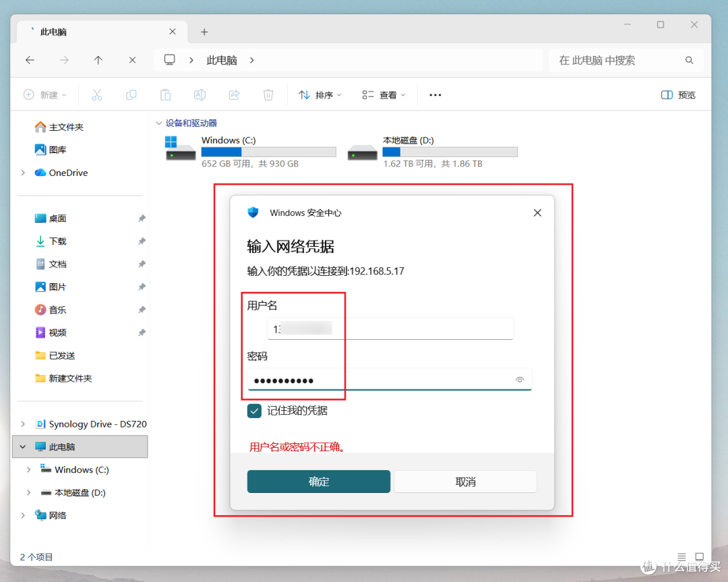Screen dimensions: 728x582
Task: Open the 排序 sort dropdown
Action: click(x=320, y=95)
